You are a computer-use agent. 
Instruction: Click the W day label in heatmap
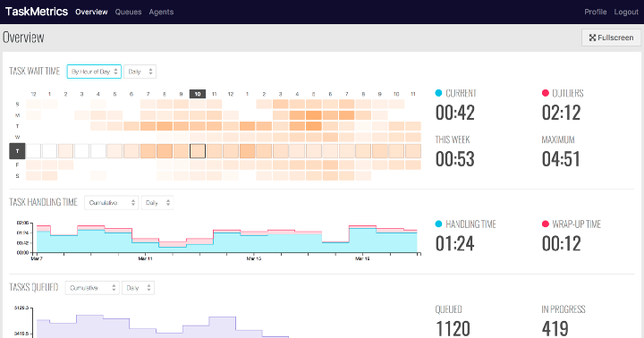click(x=17, y=137)
